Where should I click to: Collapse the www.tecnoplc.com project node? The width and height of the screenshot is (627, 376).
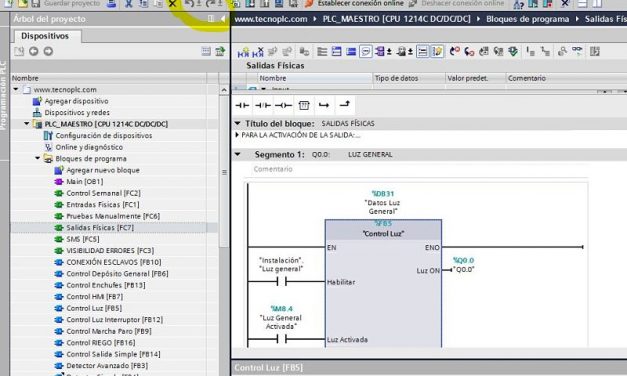point(16,89)
